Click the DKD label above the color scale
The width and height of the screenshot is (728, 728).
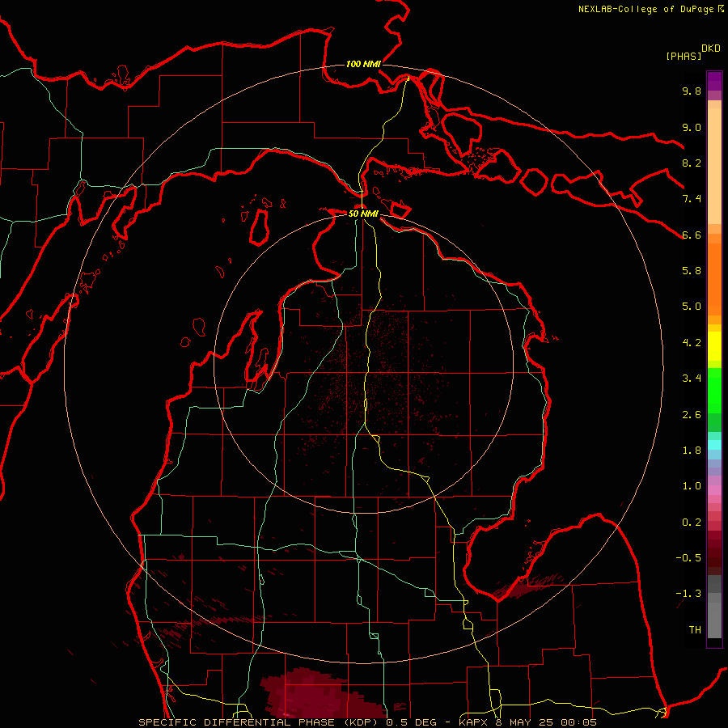point(711,49)
